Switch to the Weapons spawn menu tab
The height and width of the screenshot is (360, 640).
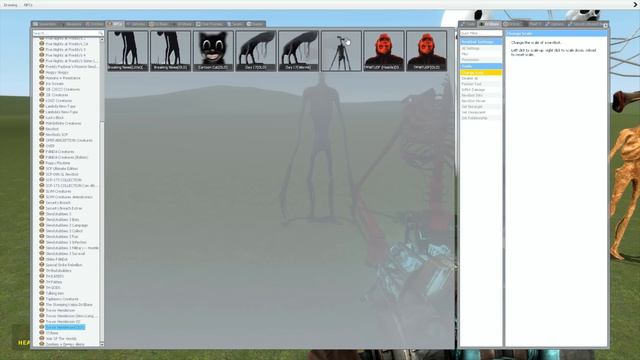(x=72, y=24)
